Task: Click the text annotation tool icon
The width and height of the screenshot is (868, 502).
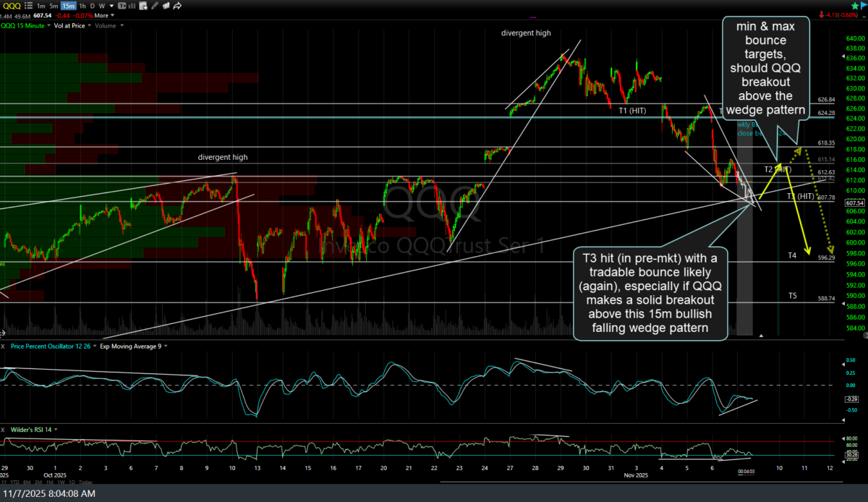Action: tap(122, 6)
